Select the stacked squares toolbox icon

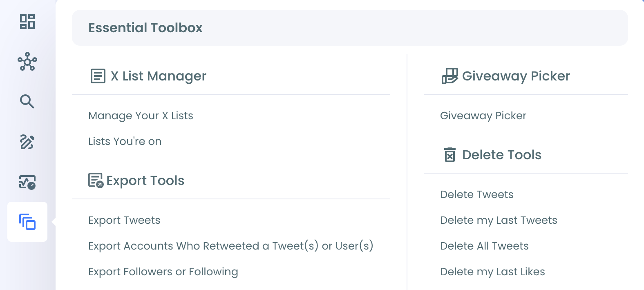(27, 222)
